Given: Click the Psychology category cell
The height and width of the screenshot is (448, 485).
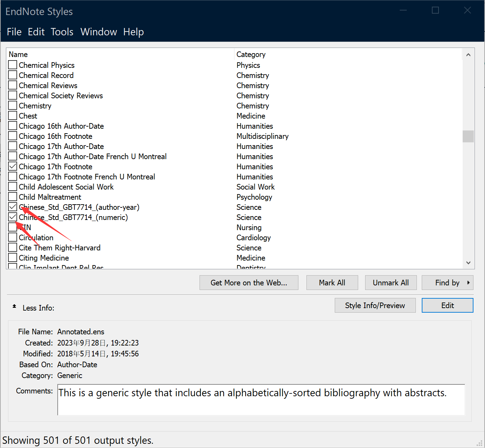Looking at the screenshot, I should point(254,197).
